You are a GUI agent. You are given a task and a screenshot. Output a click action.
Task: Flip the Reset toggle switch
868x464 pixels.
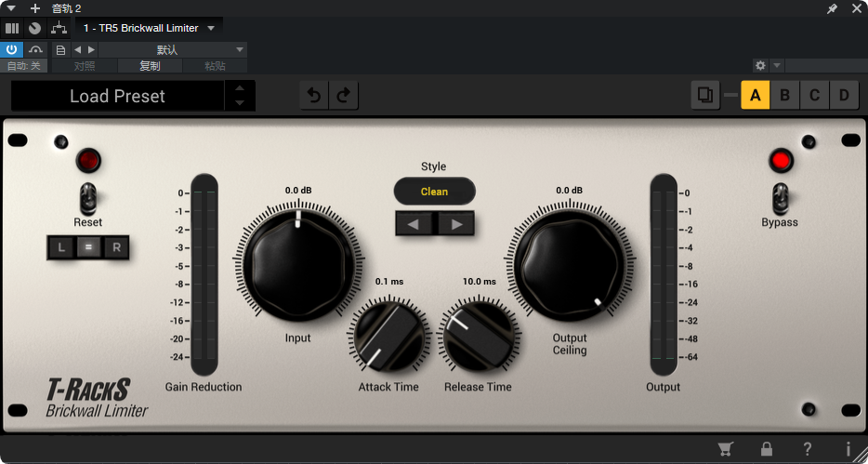coord(88,198)
